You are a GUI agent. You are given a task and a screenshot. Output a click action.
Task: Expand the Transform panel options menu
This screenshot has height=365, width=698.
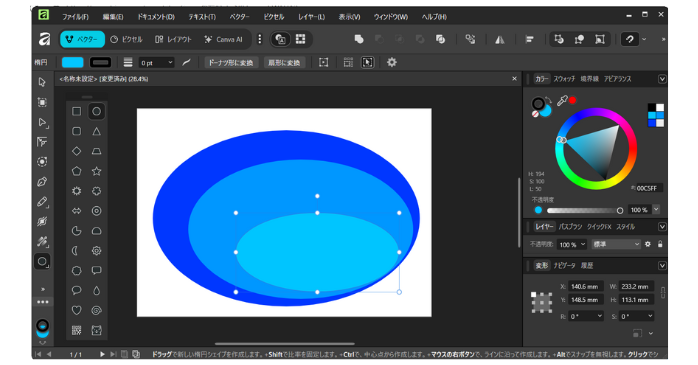(662, 265)
